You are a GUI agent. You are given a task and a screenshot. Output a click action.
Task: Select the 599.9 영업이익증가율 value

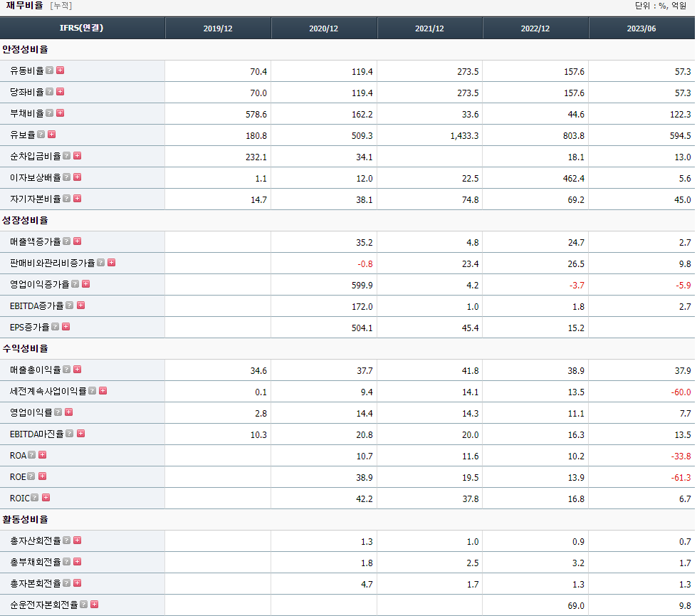point(362,285)
